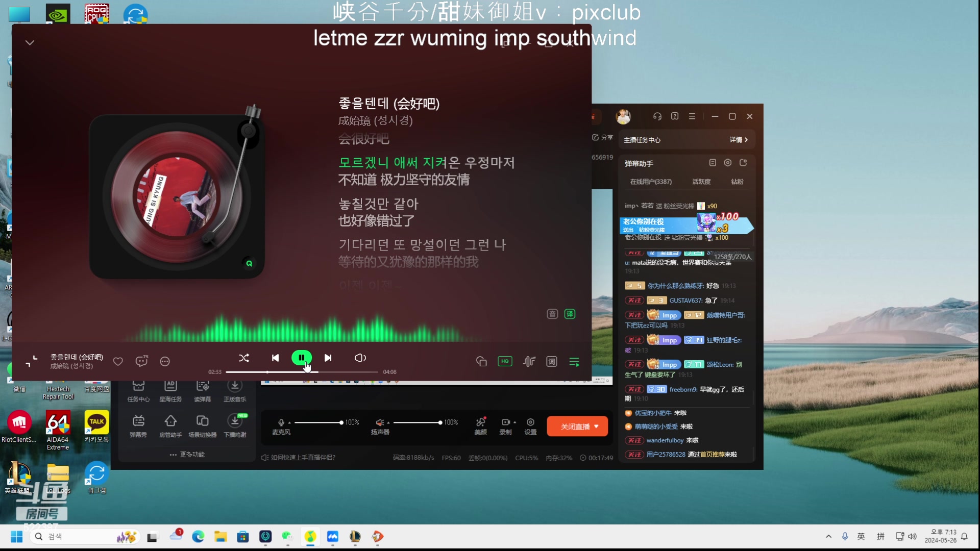Toggle lyric translation button

pyautogui.click(x=570, y=314)
